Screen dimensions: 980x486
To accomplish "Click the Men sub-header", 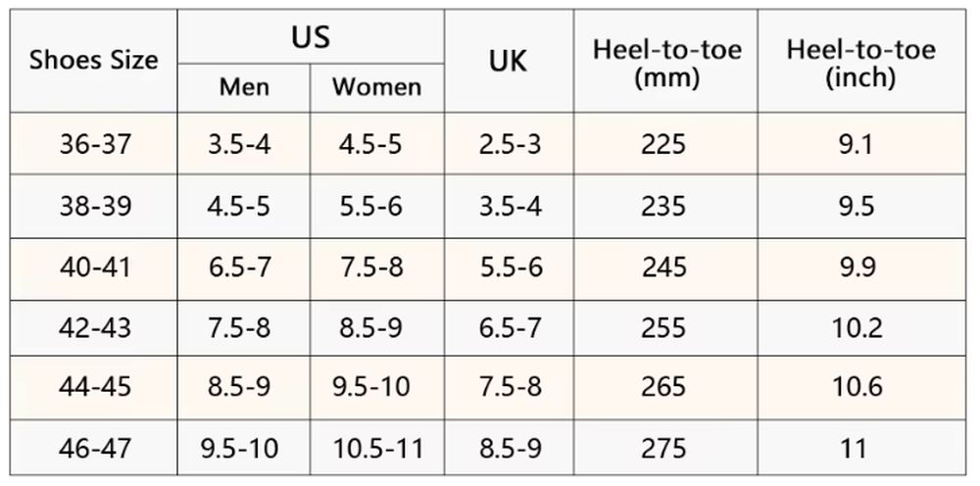I will [244, 87].
